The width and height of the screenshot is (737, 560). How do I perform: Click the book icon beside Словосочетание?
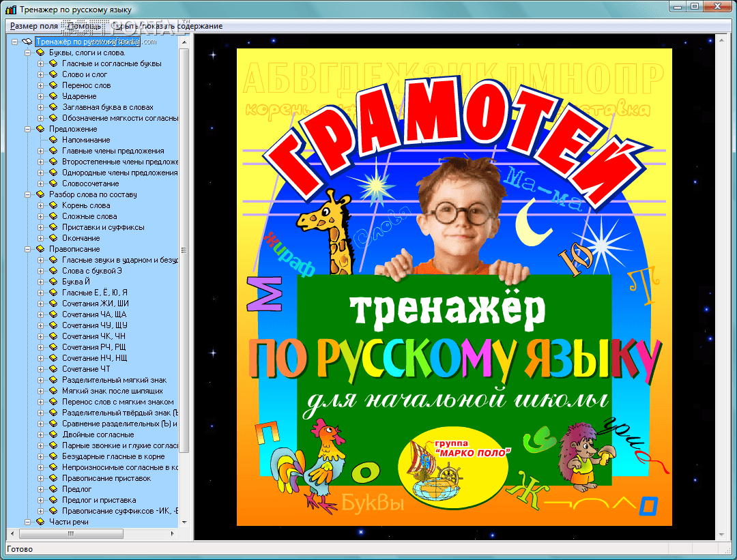pyautogui.click(x=54, y=183)
